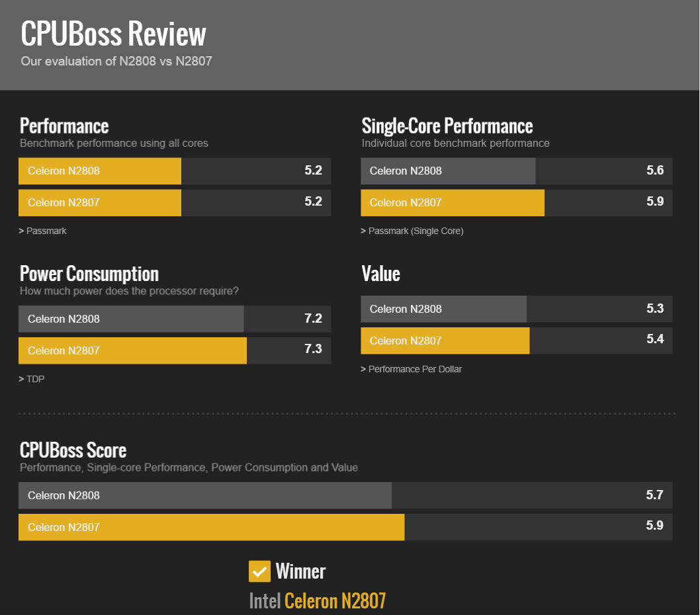The image size is (700, 615).
Task: Click 'Our evaluation of N2808 vs N2807' subtitle
Action: (116, 61)
